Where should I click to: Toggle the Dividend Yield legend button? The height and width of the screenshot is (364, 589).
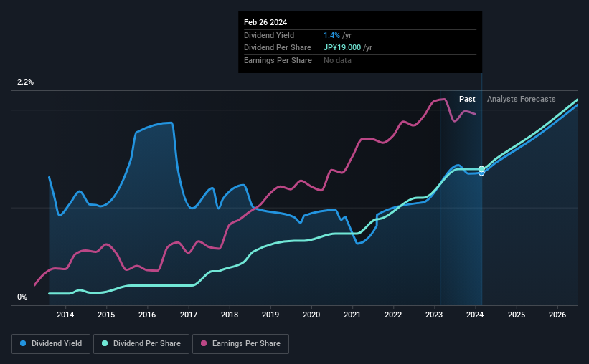point(51,344)
